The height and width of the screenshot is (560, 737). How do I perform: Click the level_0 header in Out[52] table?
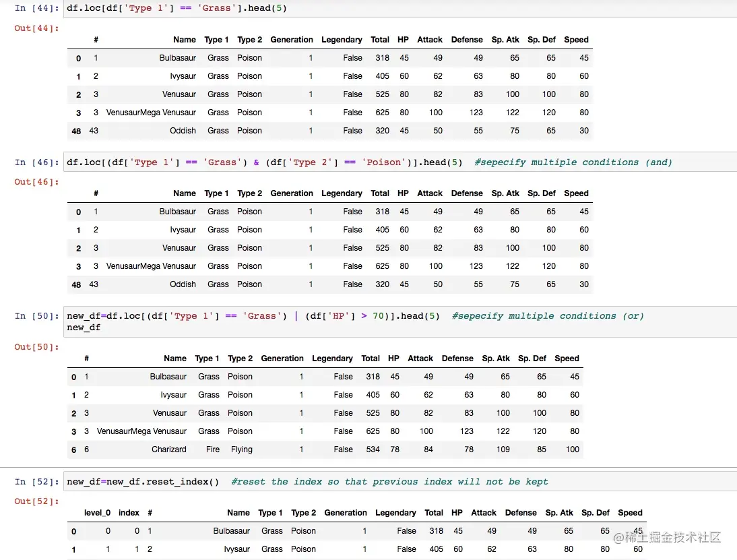pyautogui.click(x=97, y=513)
